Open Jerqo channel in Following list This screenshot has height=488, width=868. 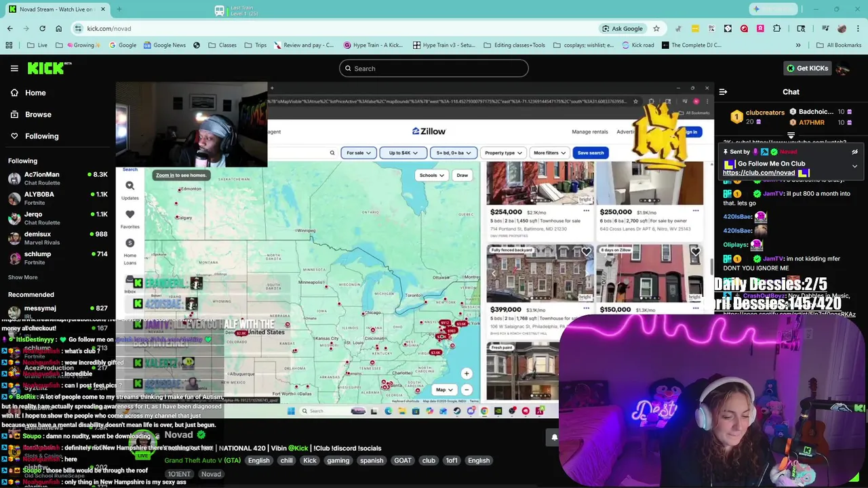click(x=57, y=218)
